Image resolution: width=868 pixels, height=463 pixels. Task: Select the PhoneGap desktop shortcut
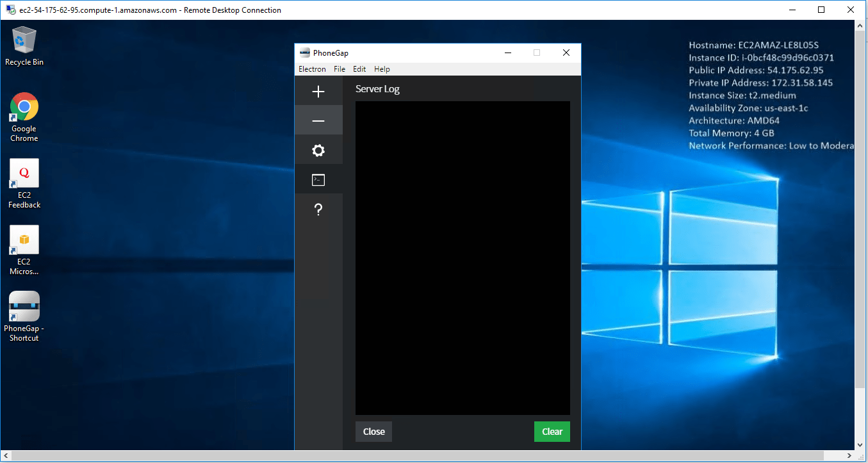click(x=24, y=316)
